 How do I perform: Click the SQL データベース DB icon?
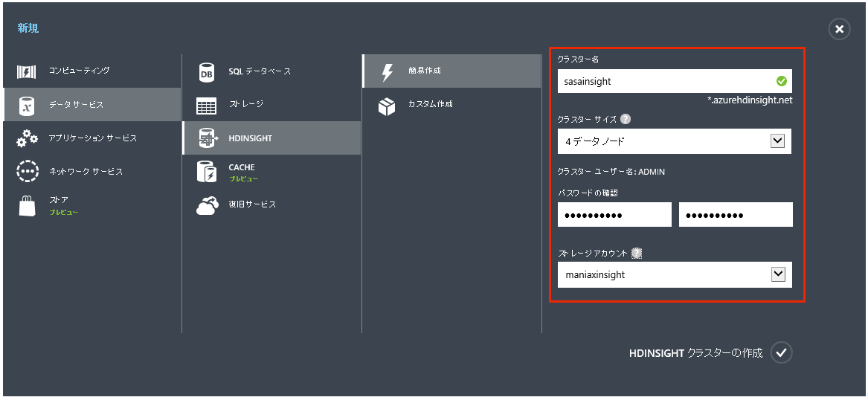pos(207,72)
